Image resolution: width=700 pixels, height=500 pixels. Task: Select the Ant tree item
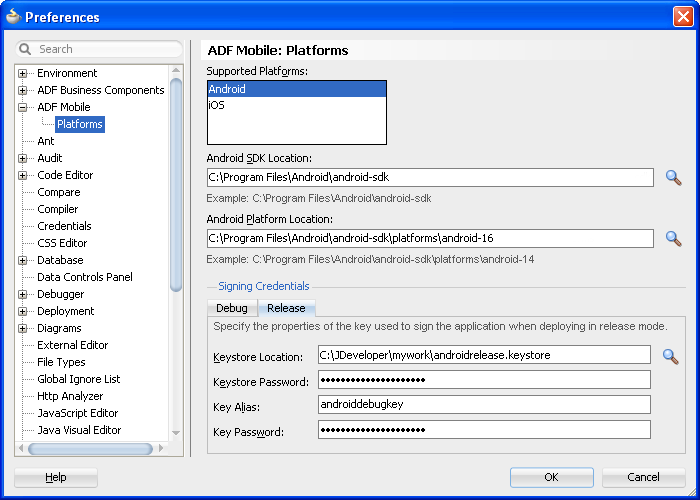coord(46,141)
